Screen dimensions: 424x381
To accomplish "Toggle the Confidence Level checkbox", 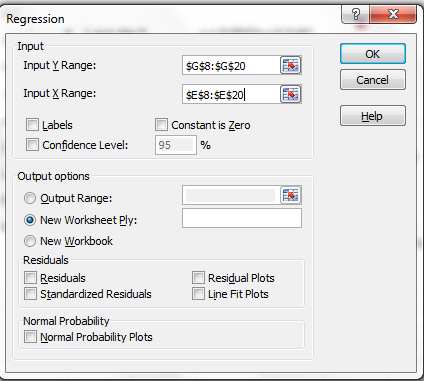I will (32, 145).
